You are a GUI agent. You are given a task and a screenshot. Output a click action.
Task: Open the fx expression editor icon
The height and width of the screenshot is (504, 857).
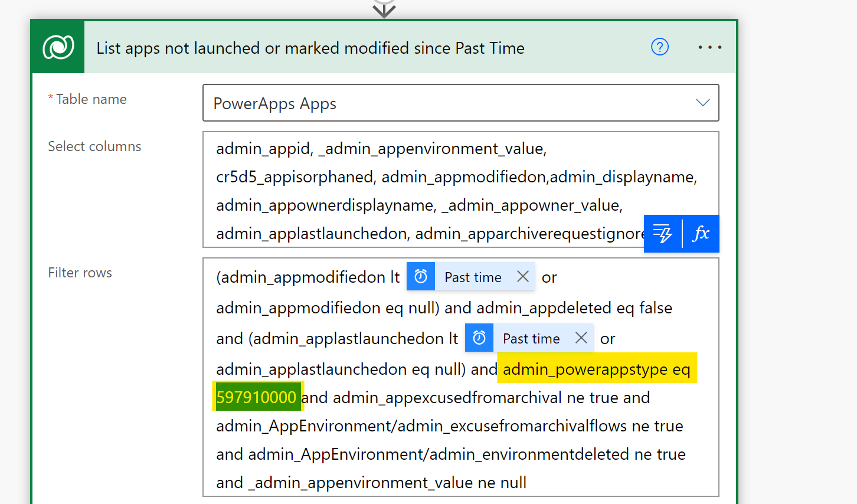(701, 234)
